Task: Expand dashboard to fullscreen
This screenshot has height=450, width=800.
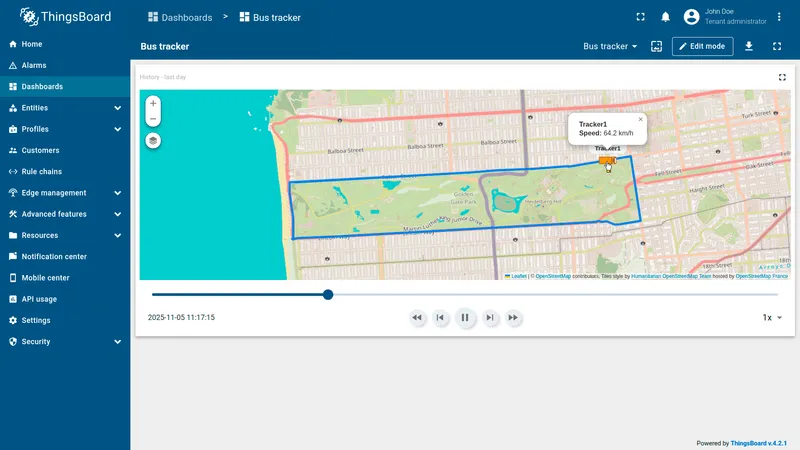Action: pyautogui.click(x=777, y=46)
